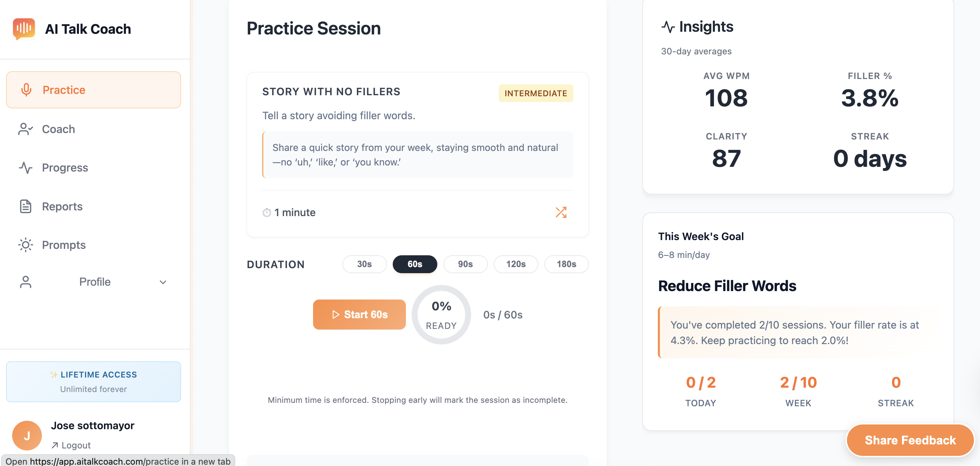Click the Coach person icon
Image resolution: width=980 pixels, height=466 pixels.
(25, 129)
